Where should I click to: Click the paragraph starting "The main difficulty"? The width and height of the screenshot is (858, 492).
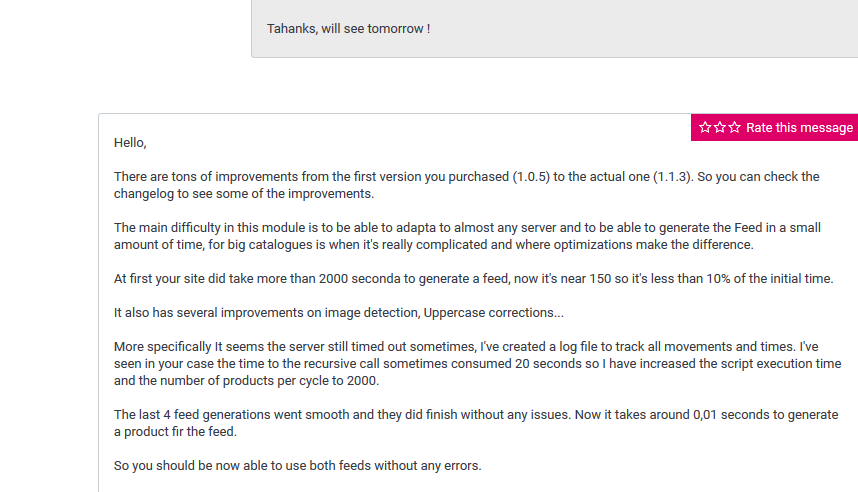pyautogui.click(x=467, y=236)
